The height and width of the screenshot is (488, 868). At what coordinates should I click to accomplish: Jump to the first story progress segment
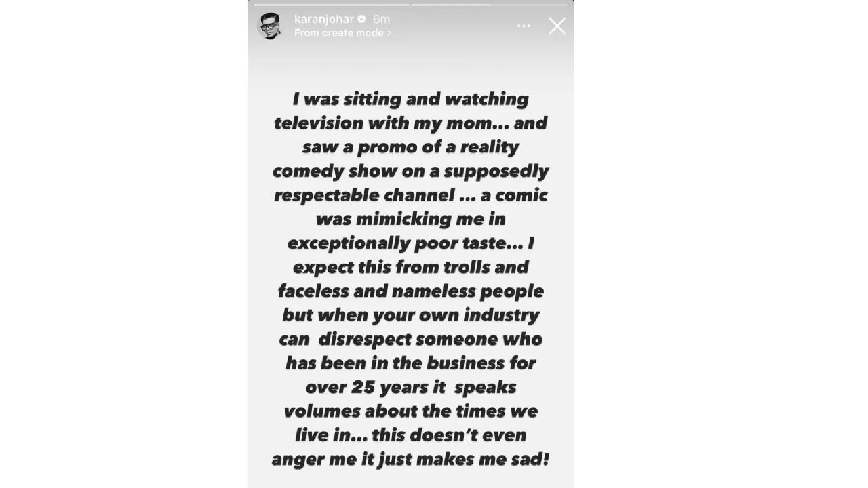[331, 5]
